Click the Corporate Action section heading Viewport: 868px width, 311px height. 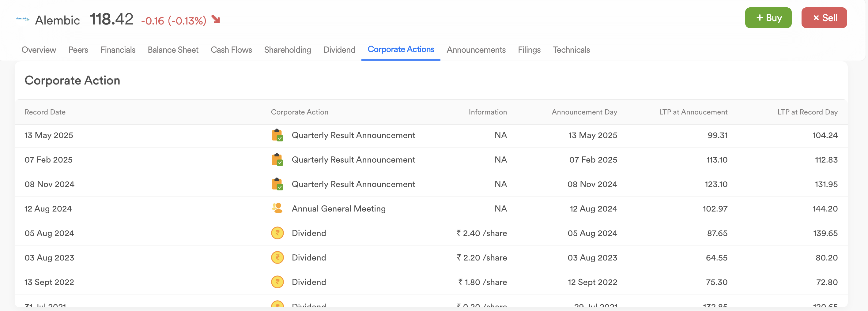[73, 81]
